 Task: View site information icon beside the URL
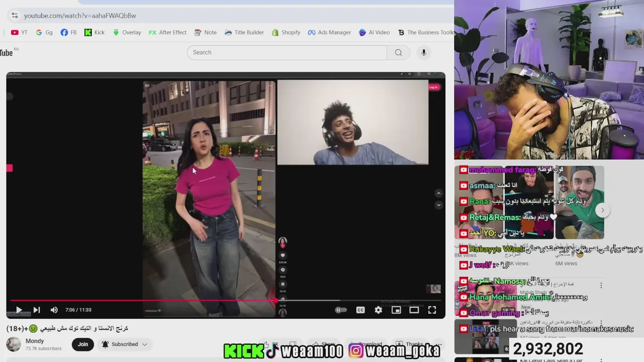click(x=14, y=16)
